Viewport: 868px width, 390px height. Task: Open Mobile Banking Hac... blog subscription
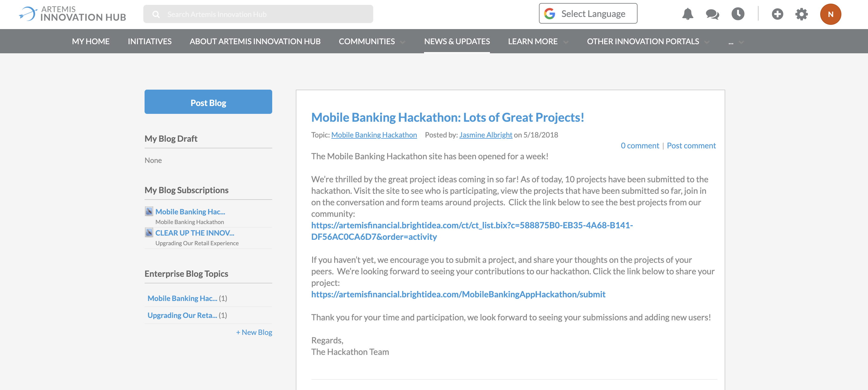pyautogui.click(x=190, y=212)
